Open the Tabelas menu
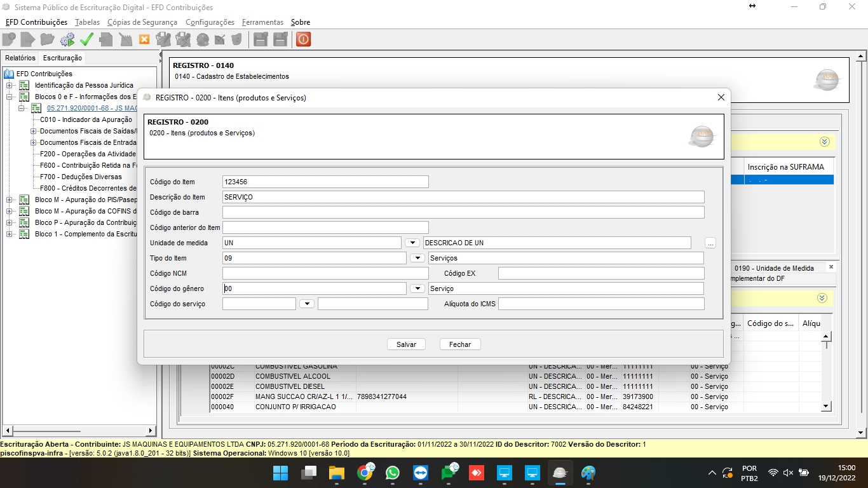The image size is (868, 488). (87, 22)
